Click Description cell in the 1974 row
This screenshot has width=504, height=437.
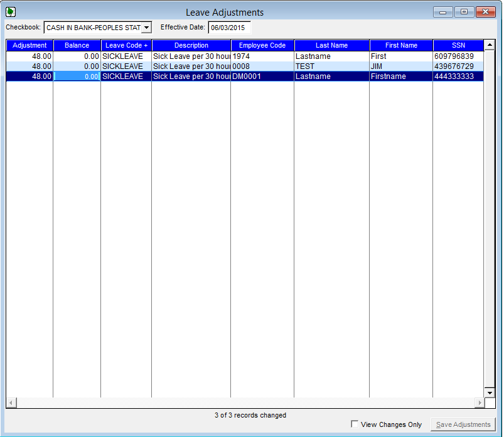[191, 56]
